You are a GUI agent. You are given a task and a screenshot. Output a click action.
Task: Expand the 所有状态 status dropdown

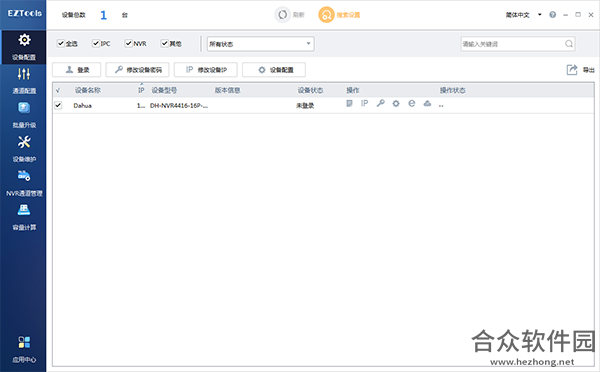click(261, 44)
